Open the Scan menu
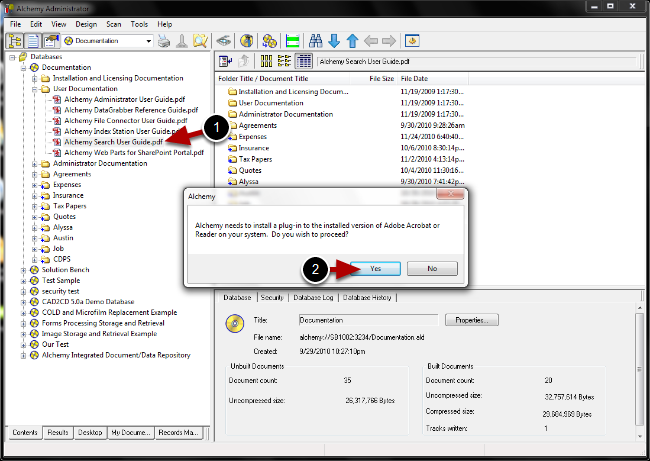Screen dimensions: 650x461 114,24
